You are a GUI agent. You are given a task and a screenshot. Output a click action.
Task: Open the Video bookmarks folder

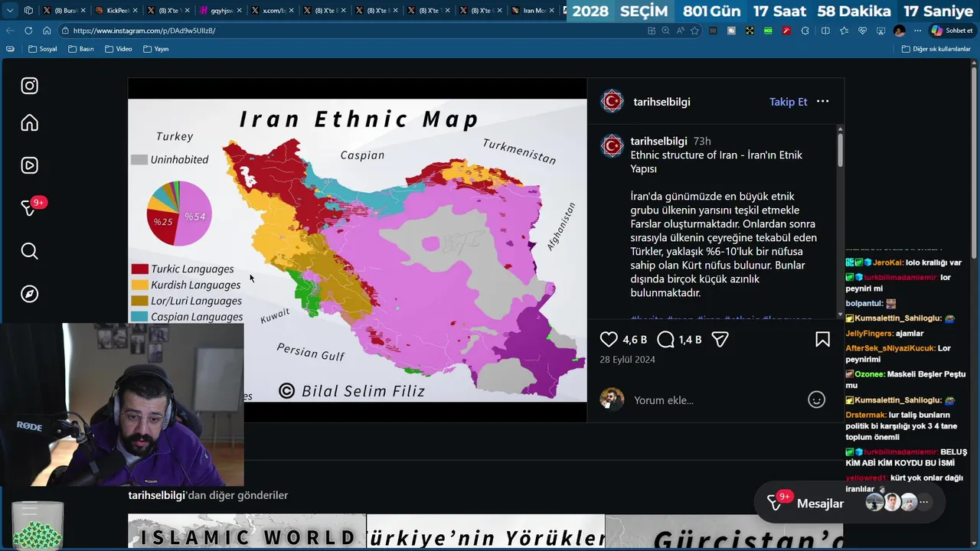118,49
